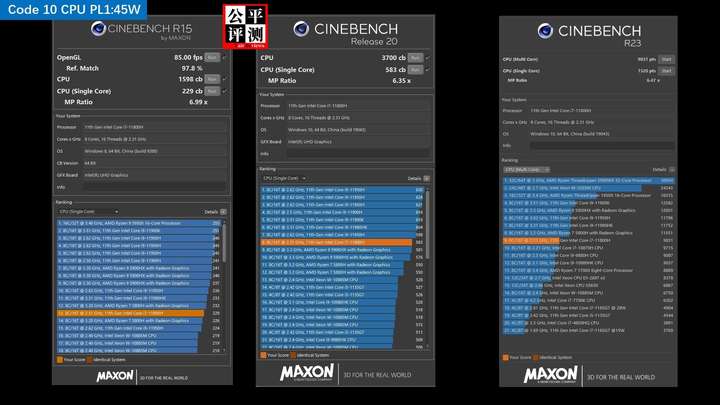720x405 pixels.
Task: Toggle the checkbox beside R15 OpenGL test
Action: click(224, 57)
